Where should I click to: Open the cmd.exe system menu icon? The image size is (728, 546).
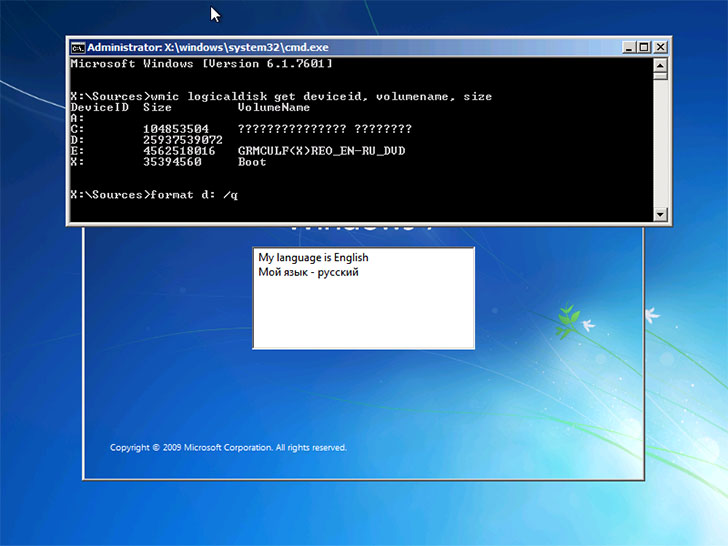click(x=77, y=47)
